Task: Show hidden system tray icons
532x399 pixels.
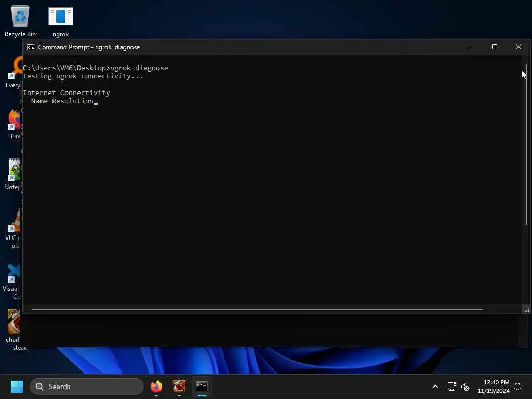Action: (435, 387)
